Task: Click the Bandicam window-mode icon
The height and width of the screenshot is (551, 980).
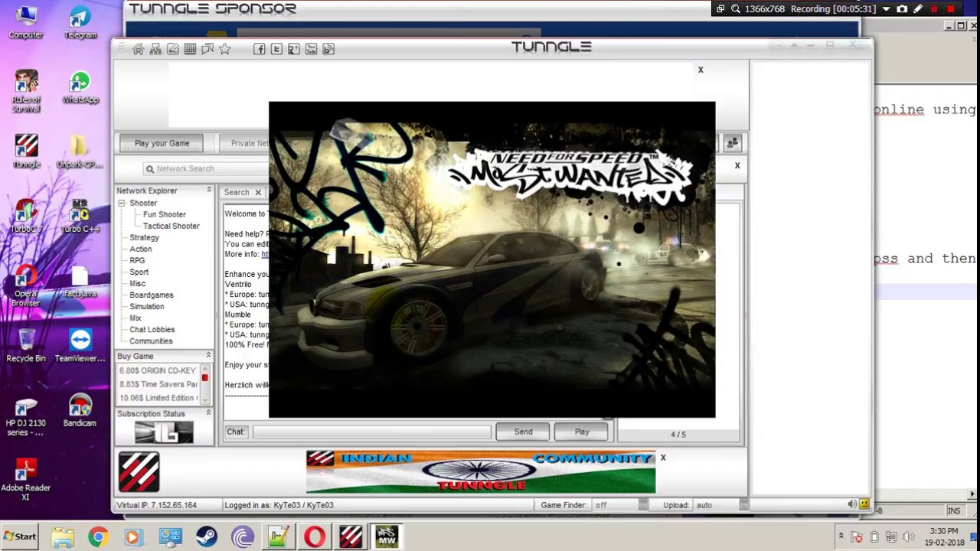Action: (720, 9)
